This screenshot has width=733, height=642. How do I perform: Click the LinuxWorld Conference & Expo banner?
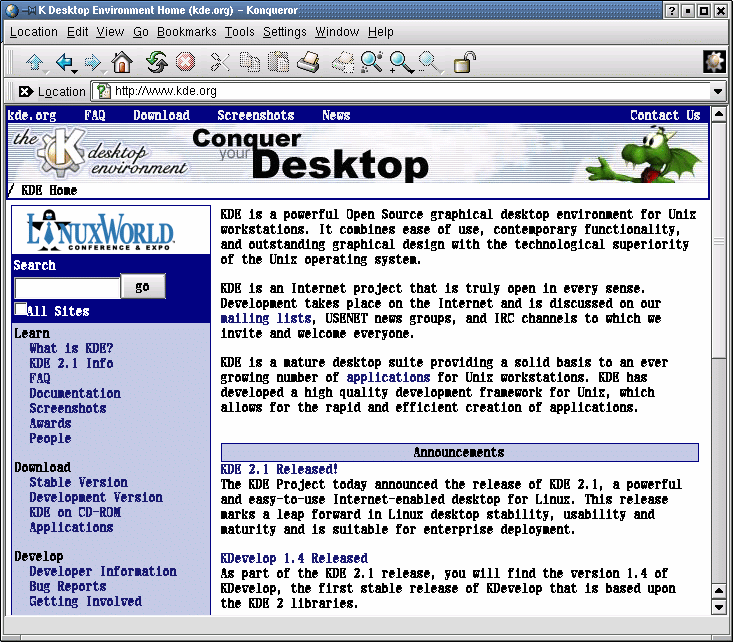111,230
